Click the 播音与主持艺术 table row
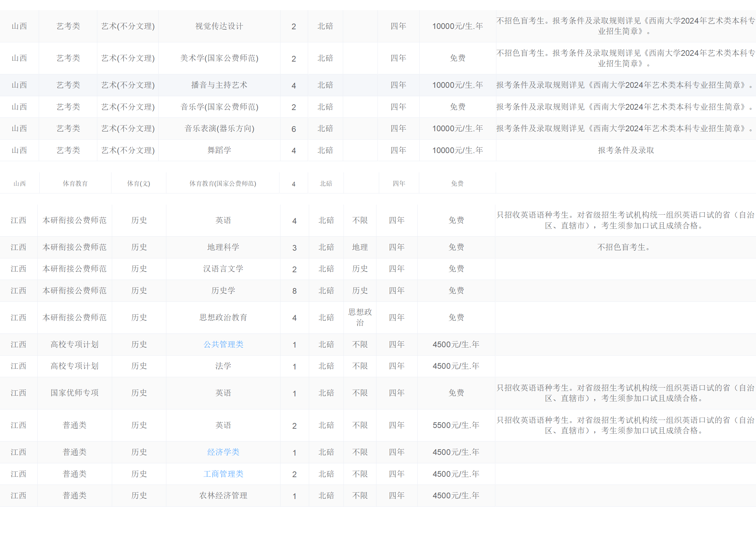This screenshot has width=756, height=534. pyautogui.click(x=219, y=85)
